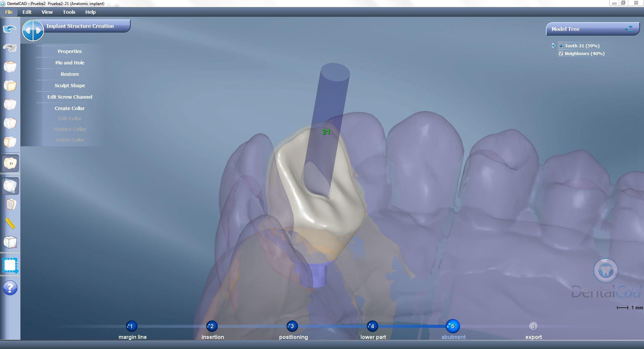
Task: Click the Sculpt Shape button
Action: coord(70,85)
